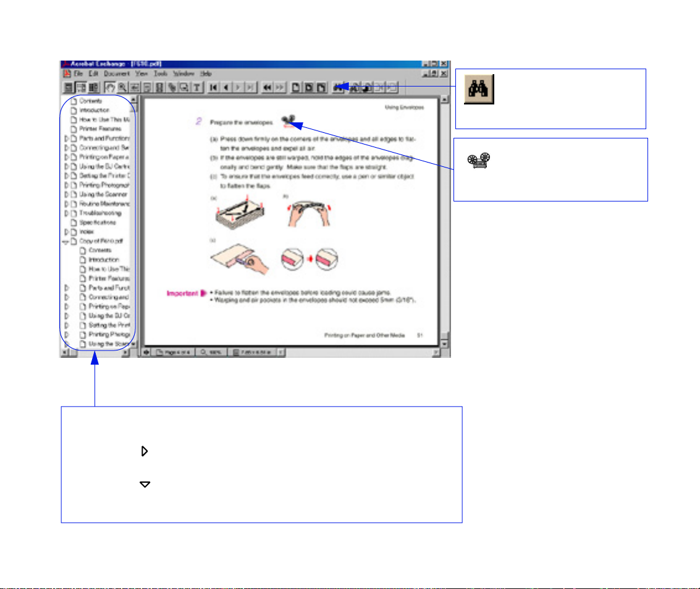Image resolution: width=700 pixels, height=589 pixels.
Task: Jump to Last Page in toolbar
Action: pos(251,88)
